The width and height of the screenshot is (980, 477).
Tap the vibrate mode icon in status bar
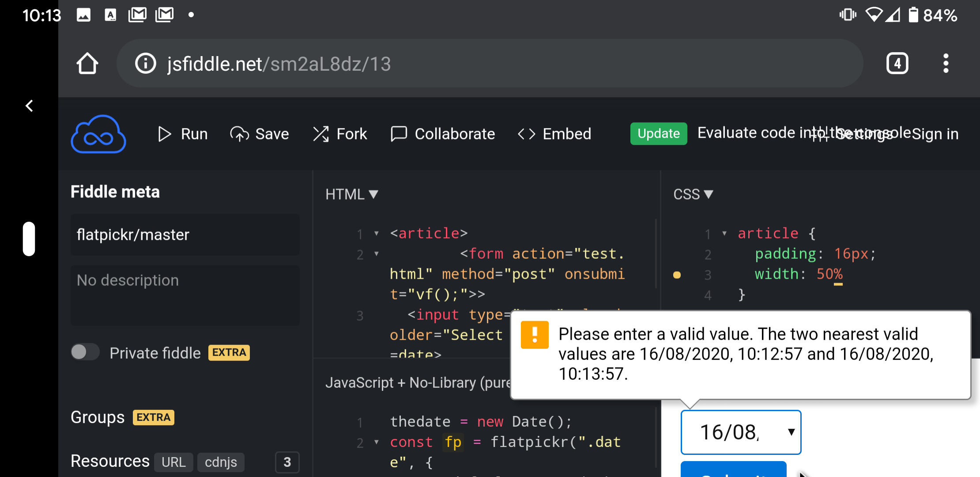click(848, 15)
